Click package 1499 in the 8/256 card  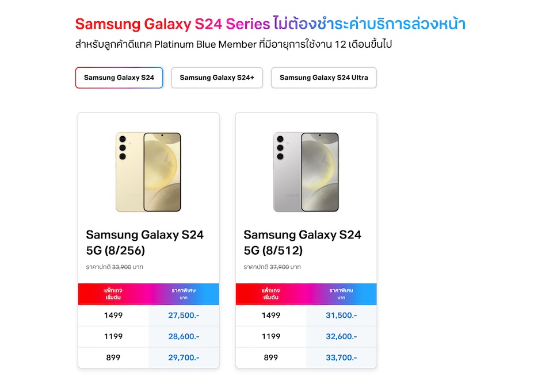[x=113, y=316]
